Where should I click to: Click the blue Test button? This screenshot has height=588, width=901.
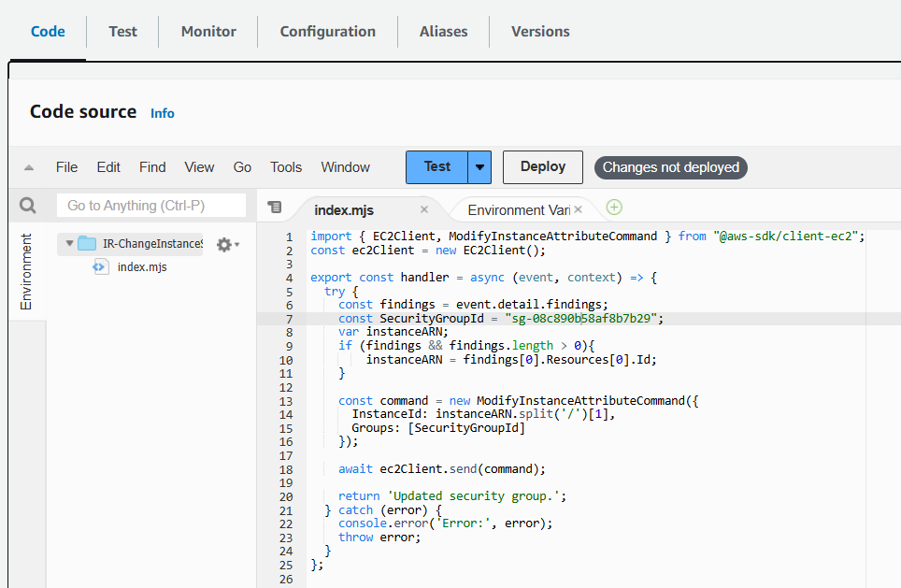pyautogui.click(x=437, y=167)
